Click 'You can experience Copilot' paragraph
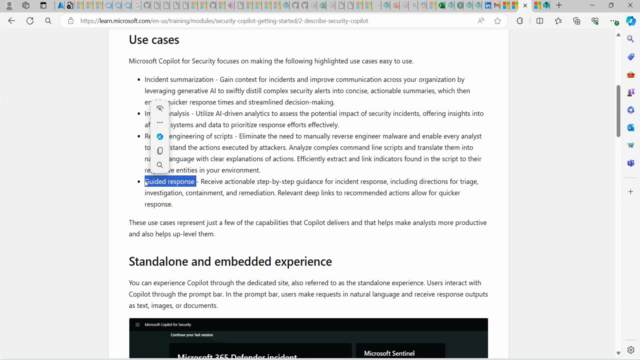Image resolution: width=640 pixels, height=360 pixels. (308, 294)
